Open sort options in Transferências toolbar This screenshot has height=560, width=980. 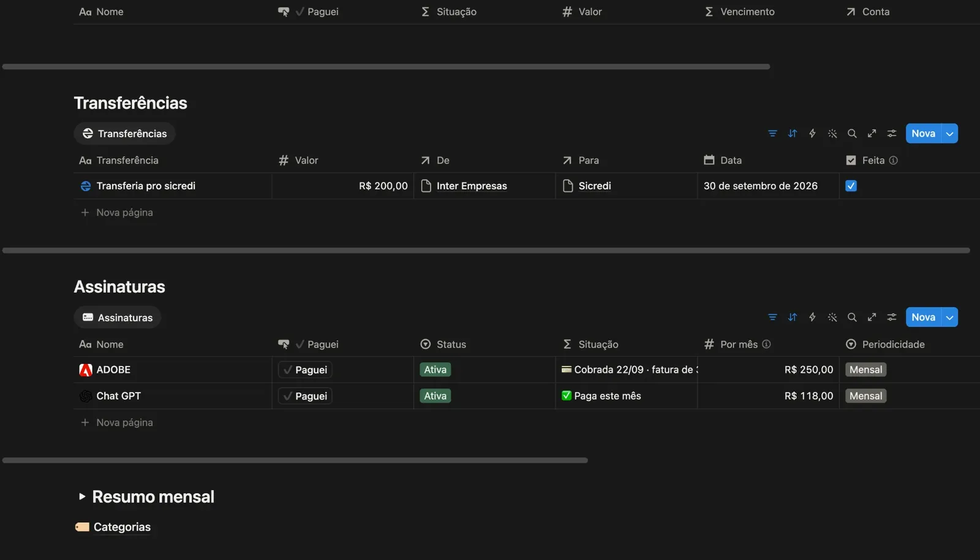coord(793,134)
